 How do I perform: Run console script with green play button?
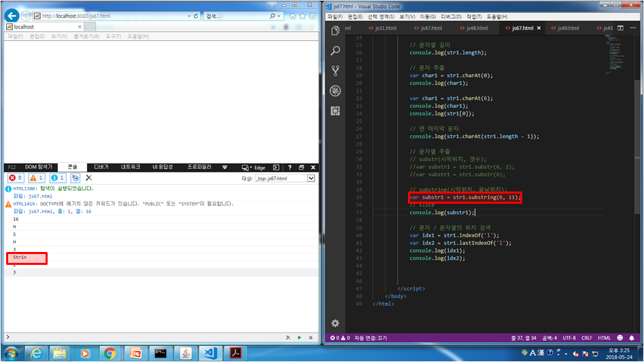point(299,338)
